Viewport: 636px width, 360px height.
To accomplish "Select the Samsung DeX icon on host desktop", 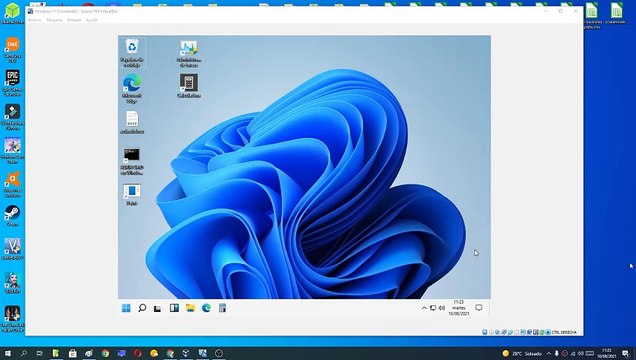I will click(13, 49).
